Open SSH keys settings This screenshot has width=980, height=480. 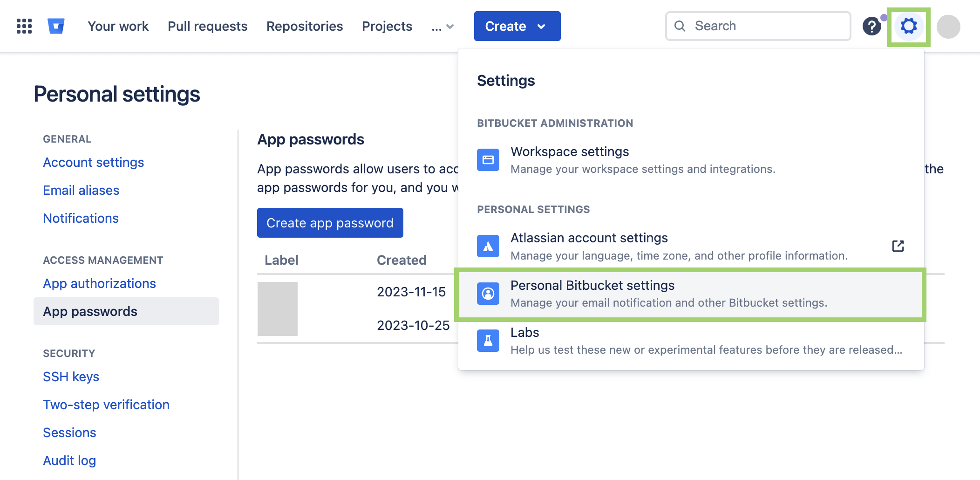pyautogui.click(x=71, y=377)
